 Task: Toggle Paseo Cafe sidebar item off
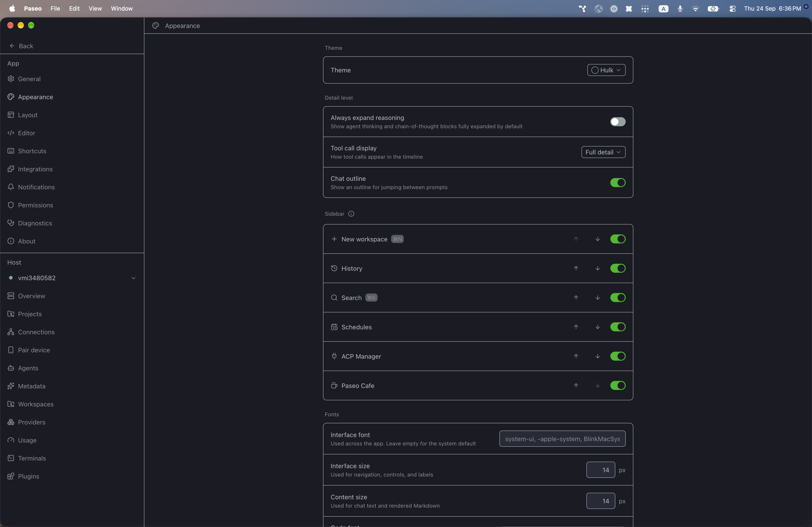pos(618,385)
